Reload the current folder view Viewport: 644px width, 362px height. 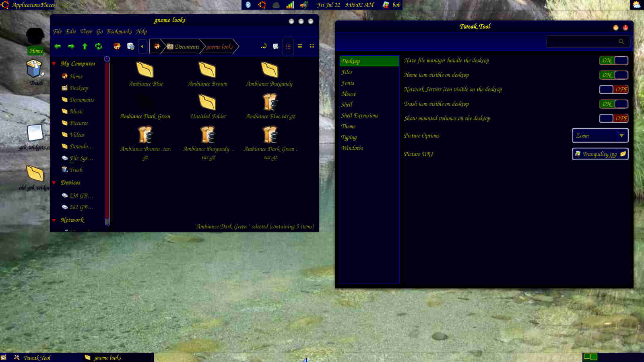click(x=98, y=46)
